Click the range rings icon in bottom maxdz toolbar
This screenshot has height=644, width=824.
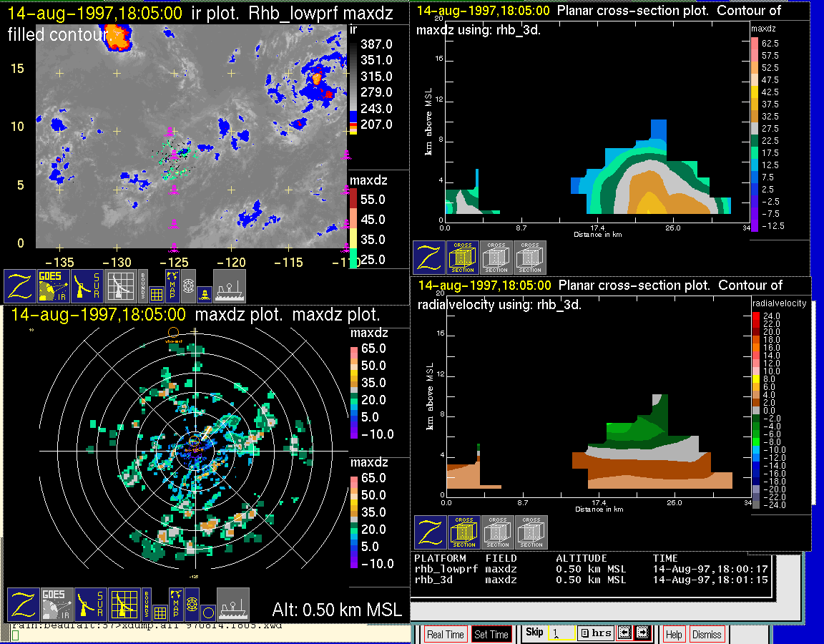pos(191,605)
